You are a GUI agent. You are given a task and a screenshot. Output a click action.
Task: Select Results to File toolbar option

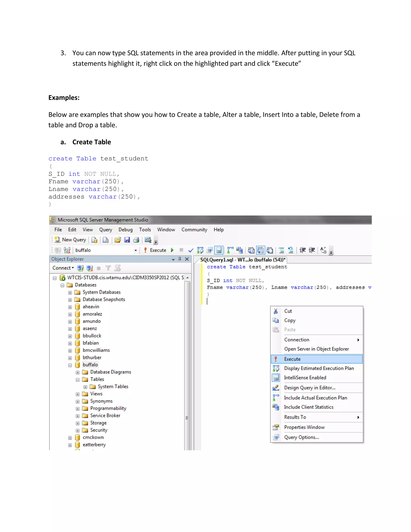pyautogui.click(x=270, y=250)
